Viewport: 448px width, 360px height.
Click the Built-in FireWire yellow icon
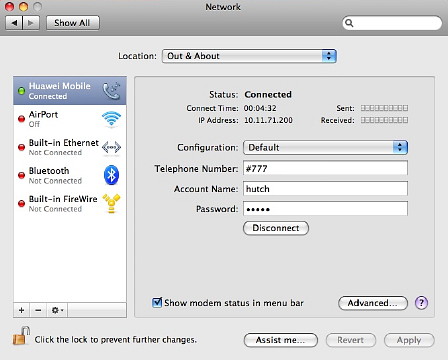point(111,203)
